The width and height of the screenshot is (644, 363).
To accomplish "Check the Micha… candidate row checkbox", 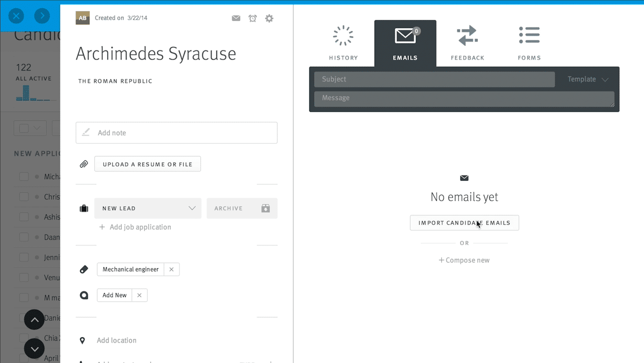I will point(24,177).
